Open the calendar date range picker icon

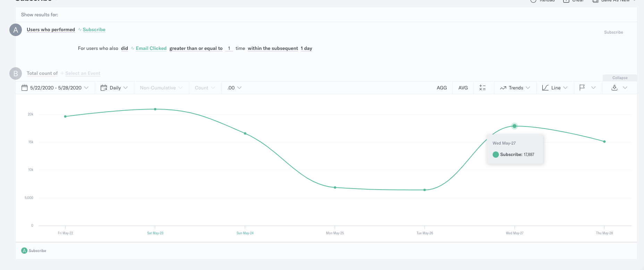tap(24, 88)
